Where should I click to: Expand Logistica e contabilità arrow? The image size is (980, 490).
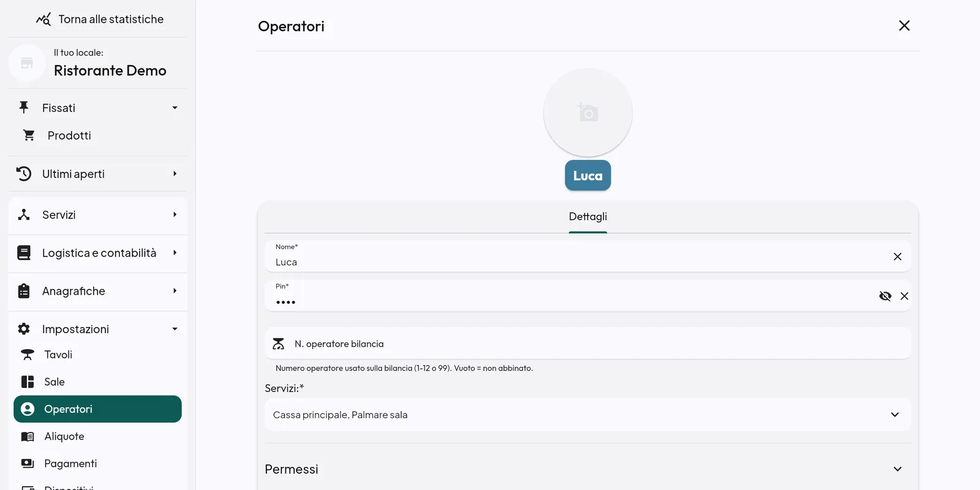pyautogui.click(x=175, y=253)
